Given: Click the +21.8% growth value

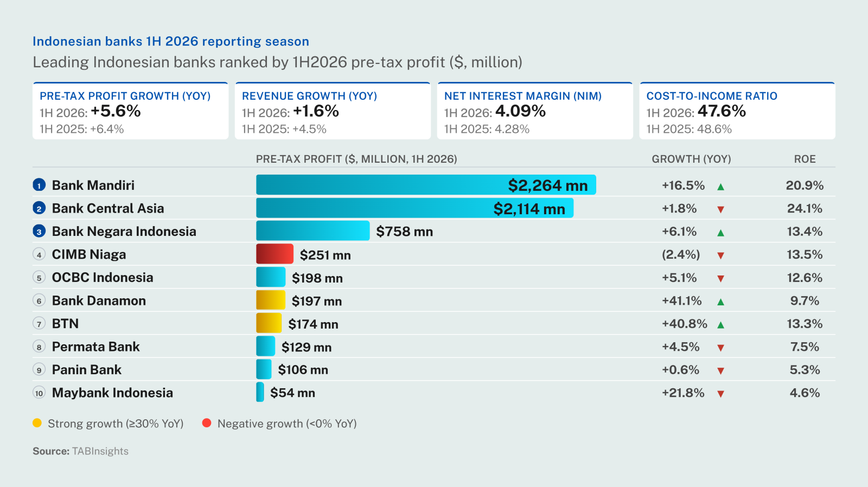Looking at the screenshot, I should coord(683,393).
